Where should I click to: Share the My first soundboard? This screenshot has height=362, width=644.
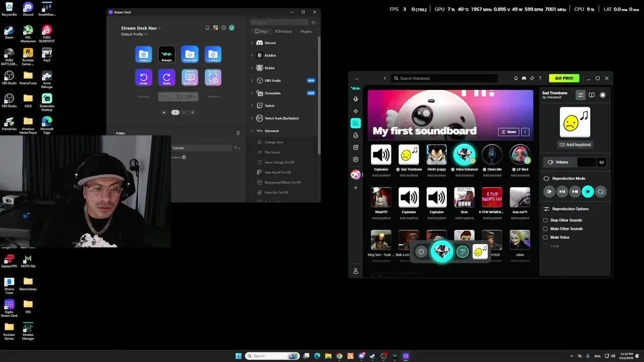pyautogui.click(x=509, y=132)
